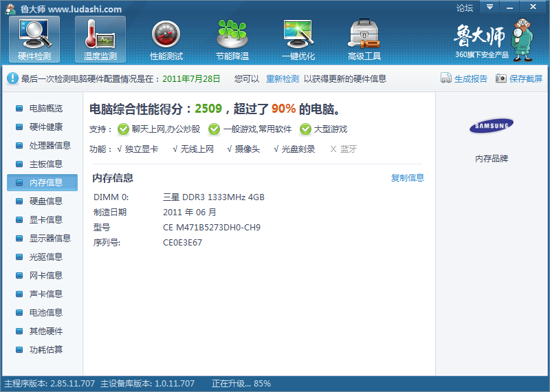Viewport: 550px width, 392px height.
Task: Click serial number CE0E3E67
Action: click(x=182, y=243)
